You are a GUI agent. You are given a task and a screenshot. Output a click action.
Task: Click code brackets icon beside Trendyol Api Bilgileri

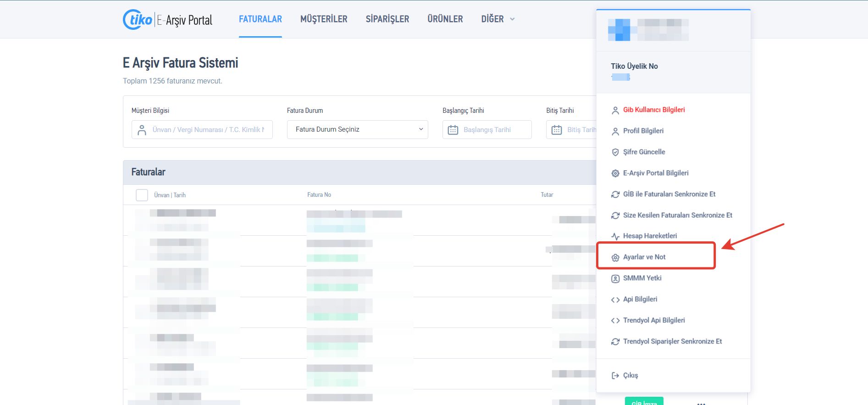pos(615,321)
